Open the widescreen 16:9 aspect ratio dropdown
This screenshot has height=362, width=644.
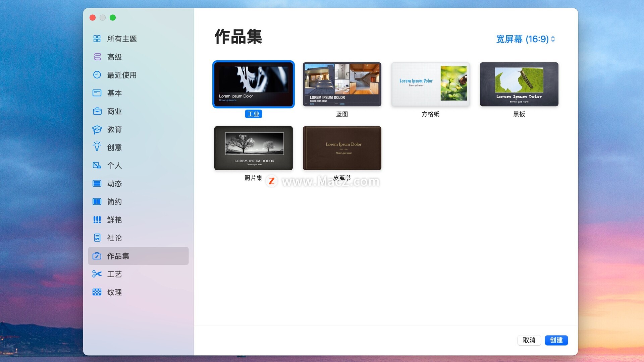pyautogui.click(x=525, y=39)
